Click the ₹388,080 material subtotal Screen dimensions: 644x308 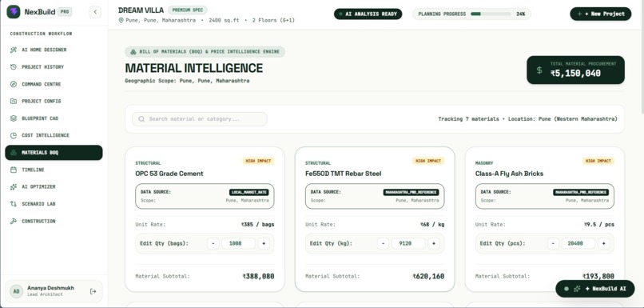pos(258,276)
